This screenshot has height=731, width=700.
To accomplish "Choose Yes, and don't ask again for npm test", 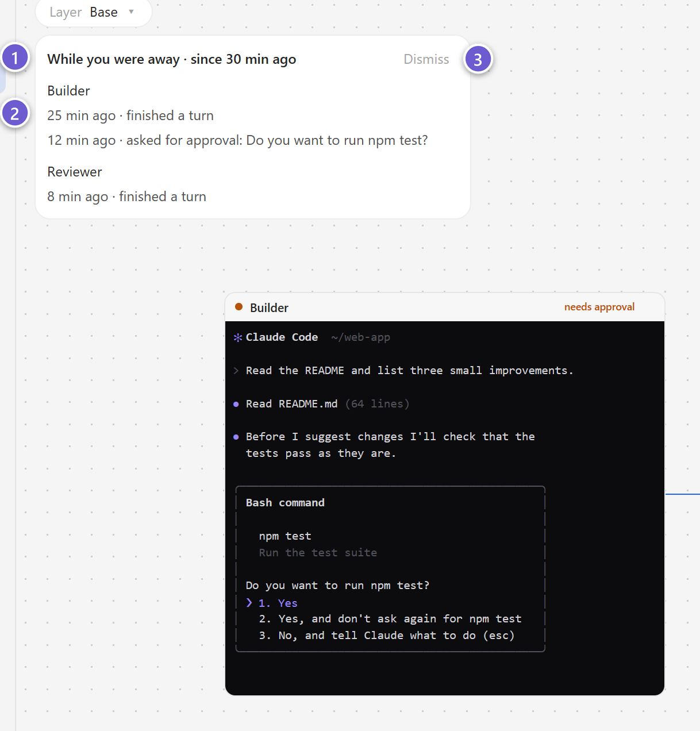I will click(390, 619).
